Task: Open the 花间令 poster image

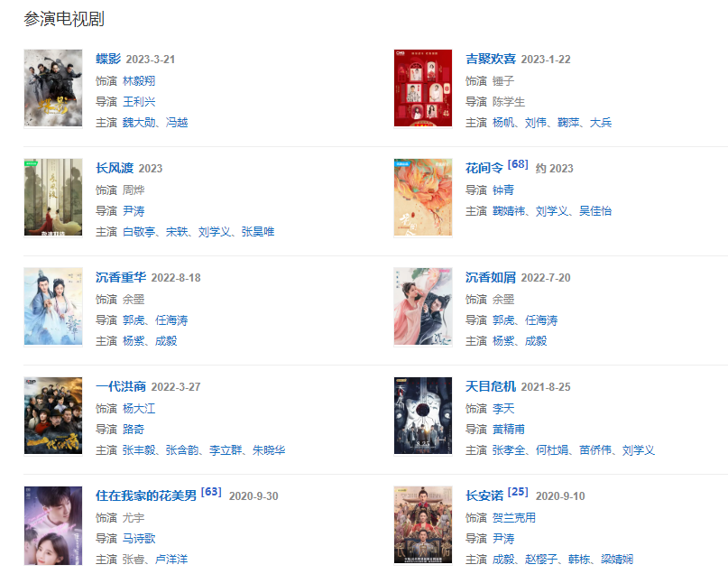Action: point(423,198)
